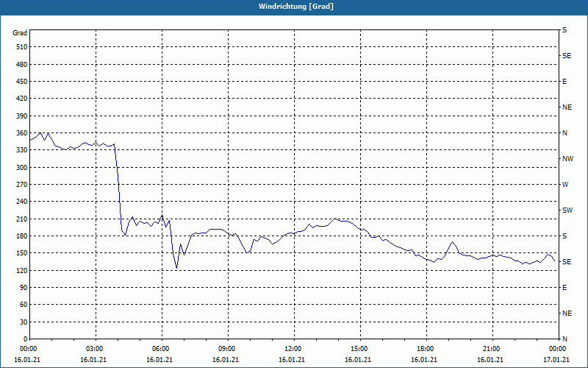Click the 15:00 time label

(359, 349)
